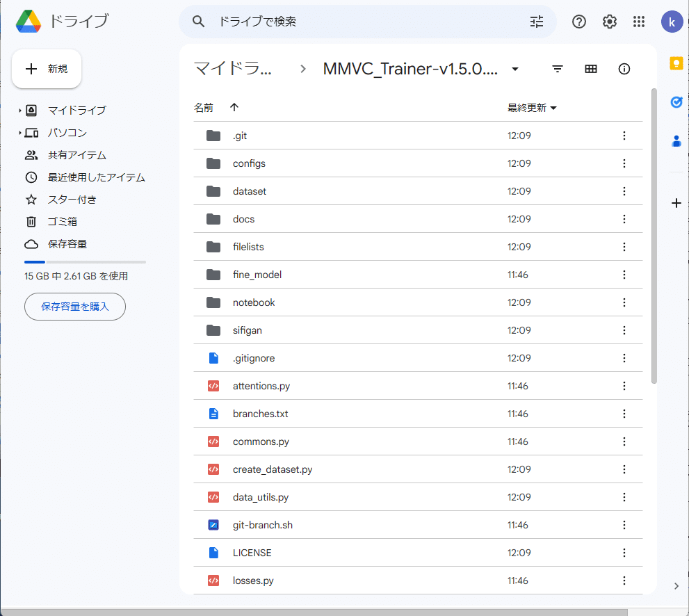Open more actions for .git folder
Image resolution: width=689 pixels, height=616 pixels.
pos(624,136)
